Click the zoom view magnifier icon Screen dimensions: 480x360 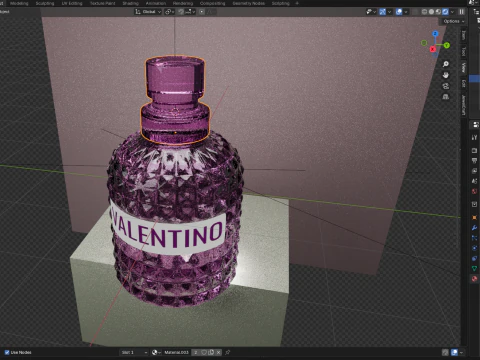446,64
